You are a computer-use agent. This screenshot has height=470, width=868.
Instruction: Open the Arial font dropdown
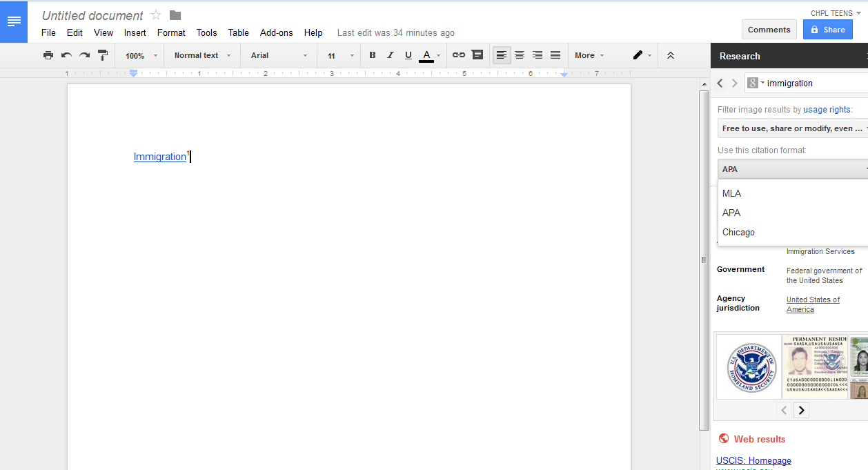pos(279,55)
